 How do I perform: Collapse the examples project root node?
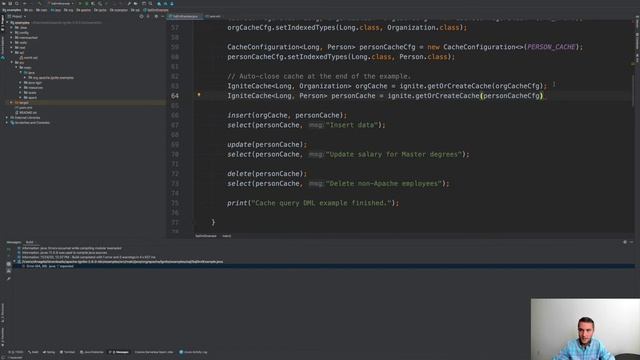(7, 22)
